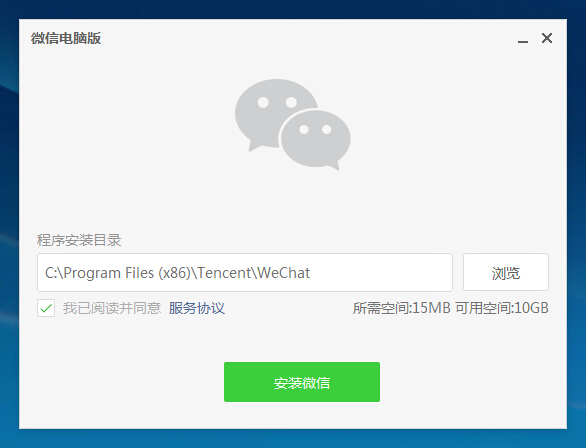
Task: Open the 服务协议 service agreement link
Action: [x=197, y=308]
